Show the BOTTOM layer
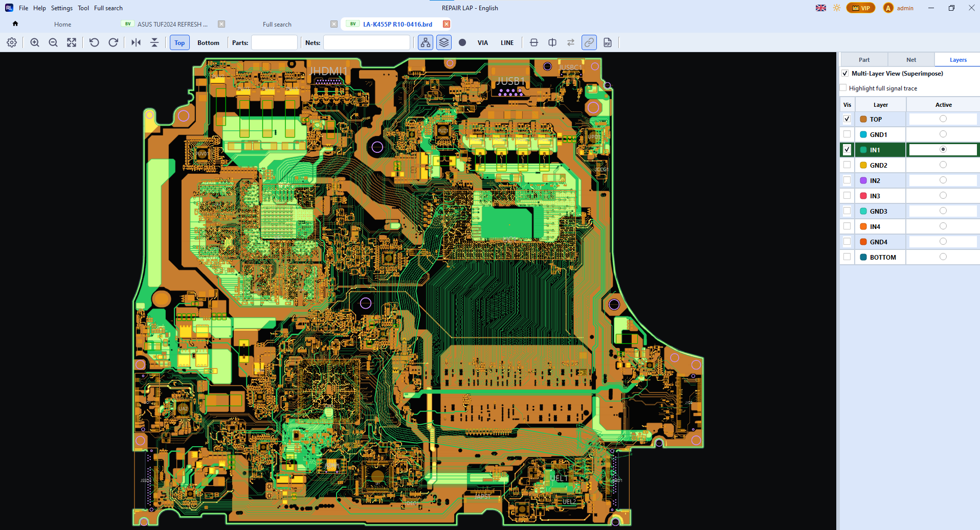Screen dimensions: 980x530 click(847, 257)
